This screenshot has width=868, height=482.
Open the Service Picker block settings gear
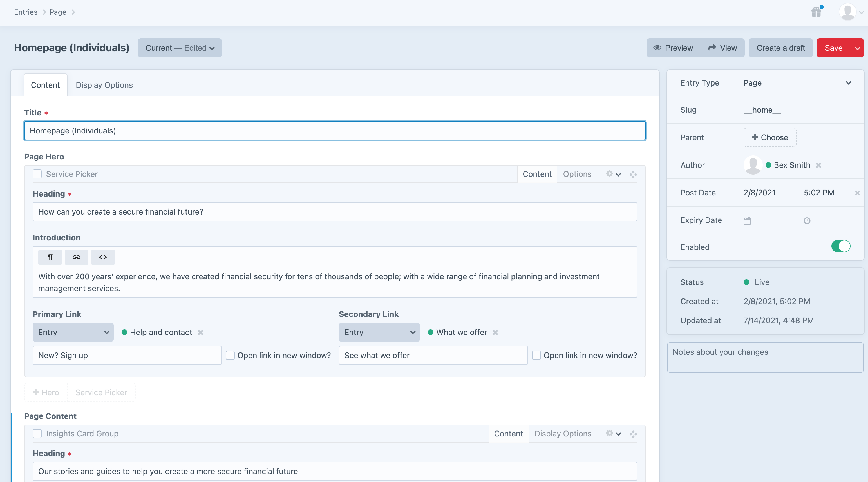pos(613,174)
